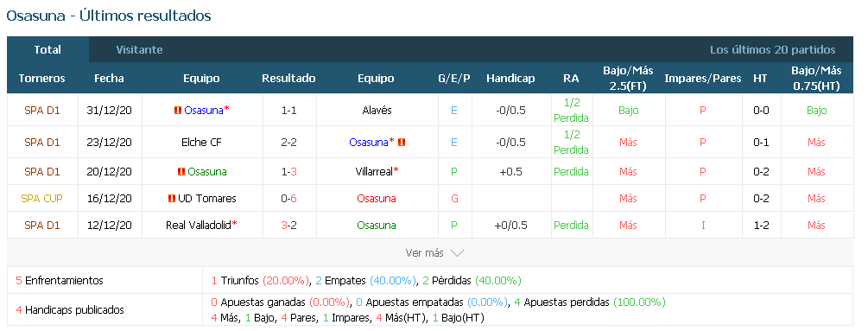Click SPA CUP tournament label
This screenshot has height=331, width=868.
42,198
